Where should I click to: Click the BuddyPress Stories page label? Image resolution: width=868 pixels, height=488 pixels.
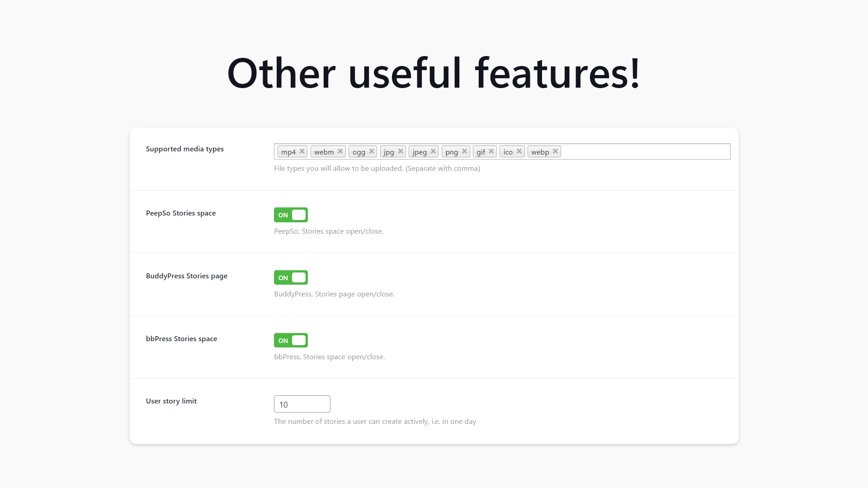tap(187, 276)
